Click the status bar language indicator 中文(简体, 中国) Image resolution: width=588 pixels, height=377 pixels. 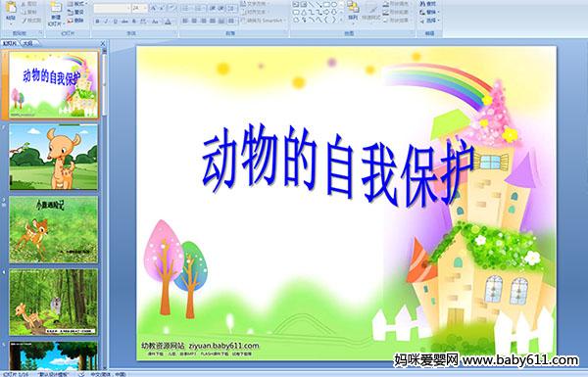(x=108, y=374)
